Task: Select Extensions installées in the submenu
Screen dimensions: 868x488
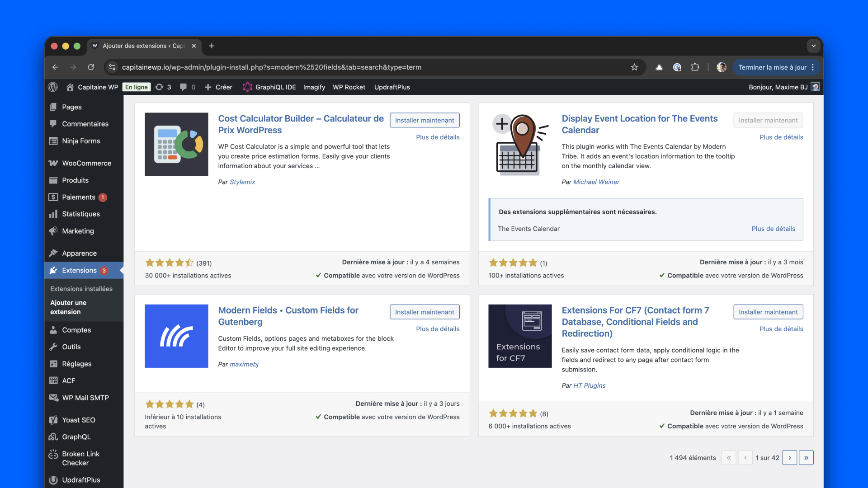Action: pos(81,289)
